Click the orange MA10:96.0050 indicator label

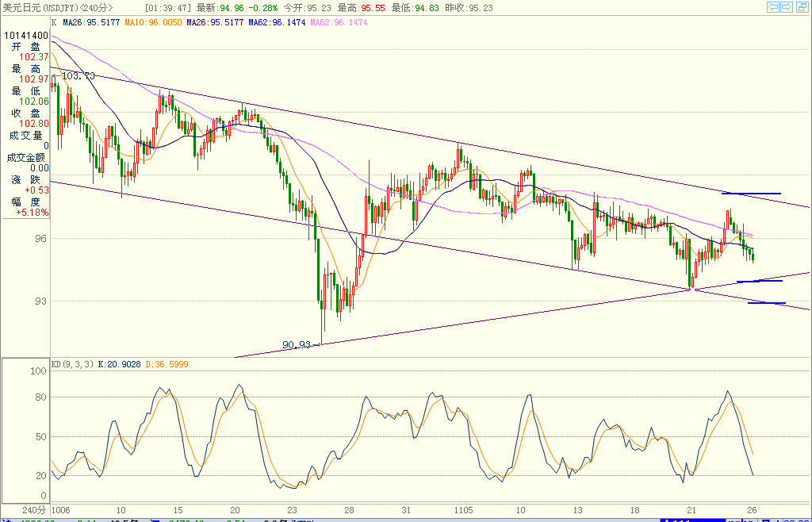click(x=153, y=23)
